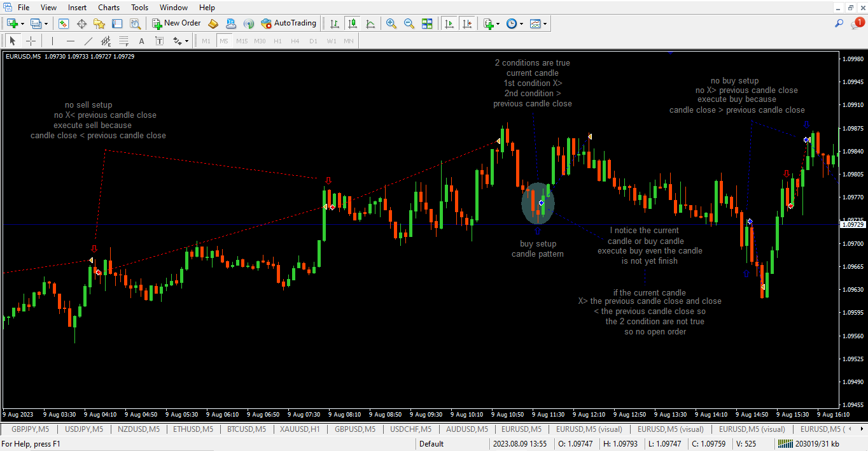Pick the trendline drawing tool
Viewport: 868px width, 451px height.
(x=88, y=41)
